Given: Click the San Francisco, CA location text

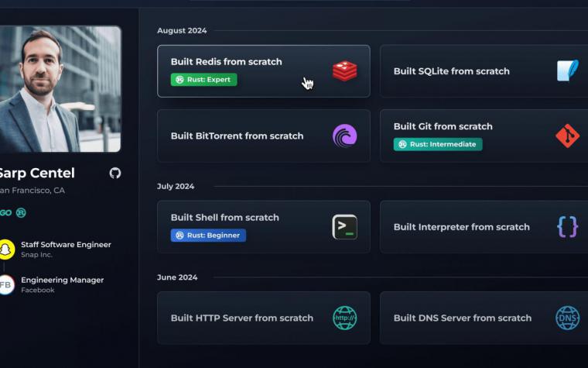Looking at the screenshot, I should tap(32, 191).
